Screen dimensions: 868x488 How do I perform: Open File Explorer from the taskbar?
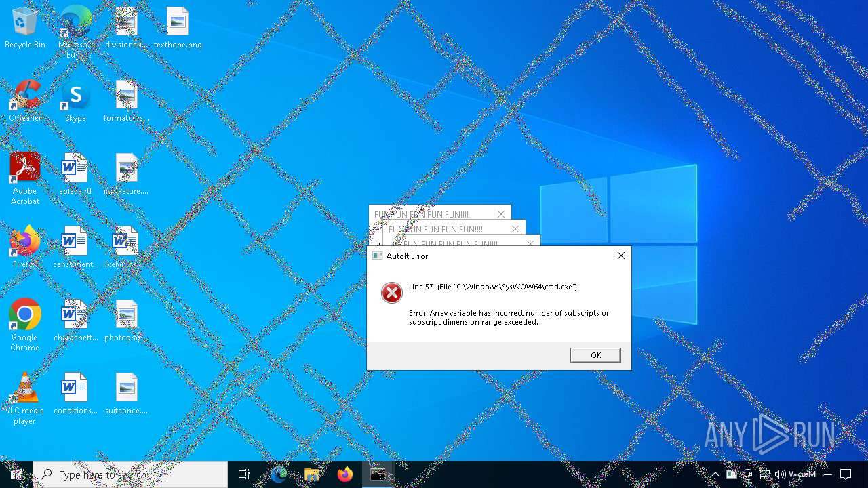coord(312,474)
